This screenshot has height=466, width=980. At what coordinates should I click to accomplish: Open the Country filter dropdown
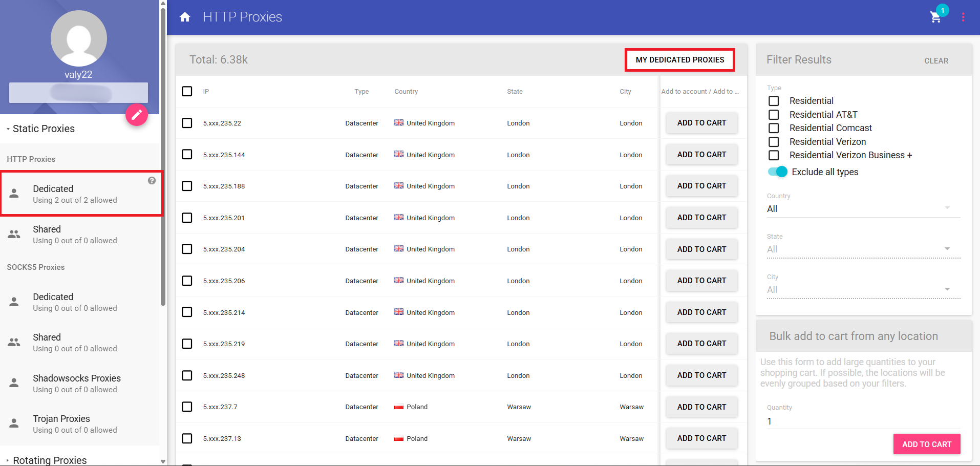(x=947, y=208)
